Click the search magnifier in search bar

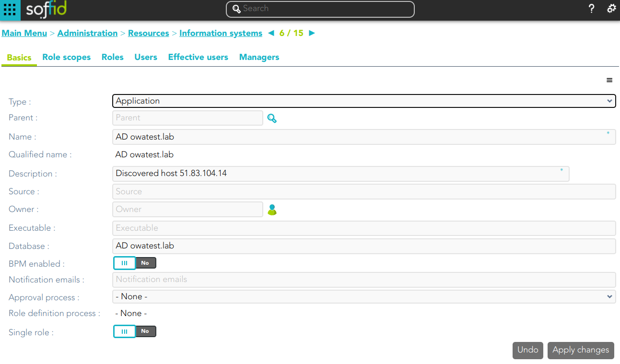coord(236,9)
